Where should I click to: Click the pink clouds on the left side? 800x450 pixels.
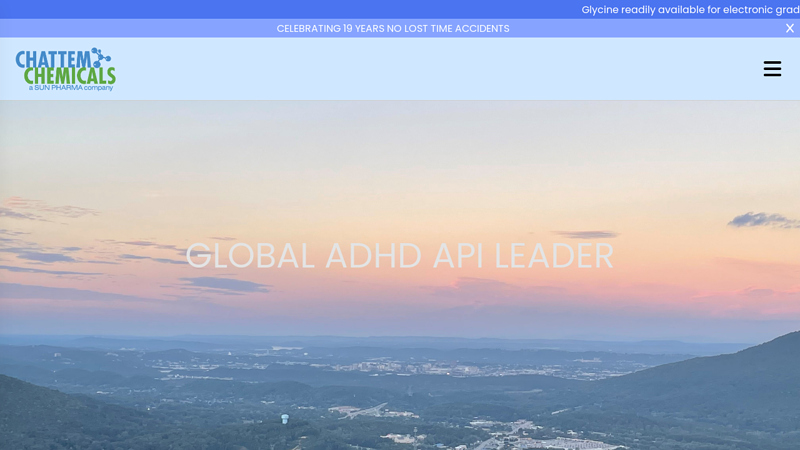click(48, 209)
